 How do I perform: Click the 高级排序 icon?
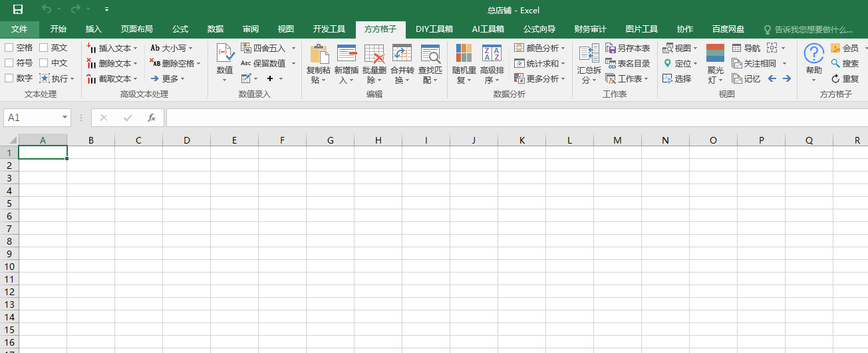tap(492, 54)
